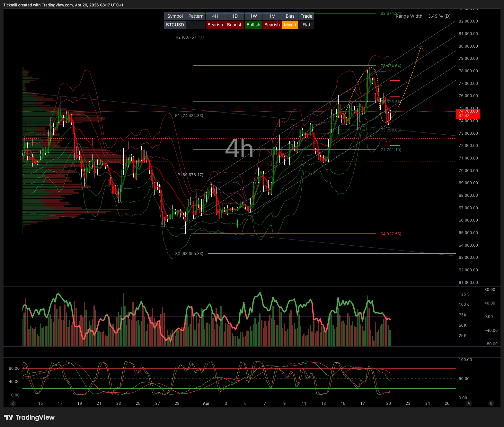
Task: Click the A auto-scale button
Action: coord(469,403)
